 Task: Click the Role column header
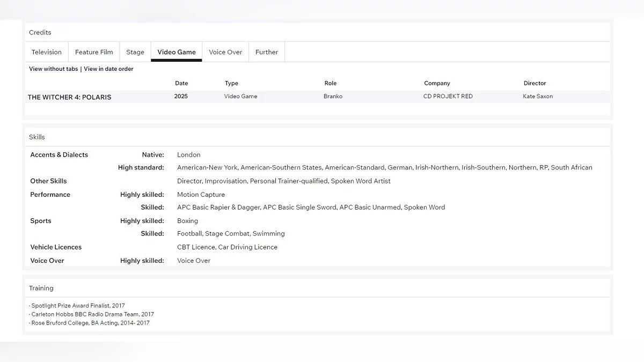click(331, 83)
